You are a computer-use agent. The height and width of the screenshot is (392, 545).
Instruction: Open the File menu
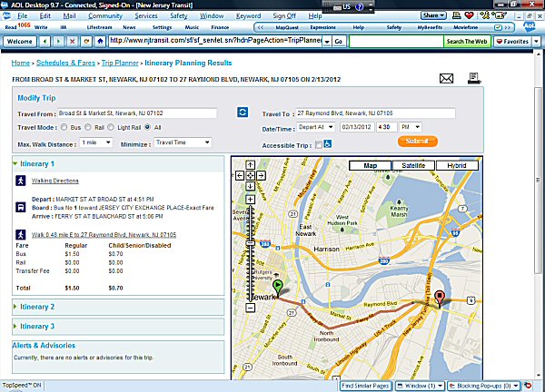click(x=22, y=16)
